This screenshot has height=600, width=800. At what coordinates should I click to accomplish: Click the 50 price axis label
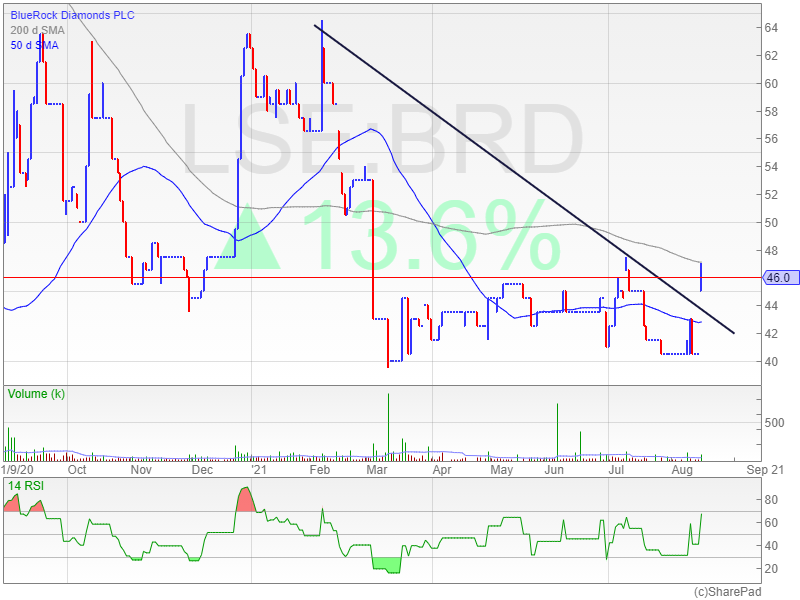[771, 222]
